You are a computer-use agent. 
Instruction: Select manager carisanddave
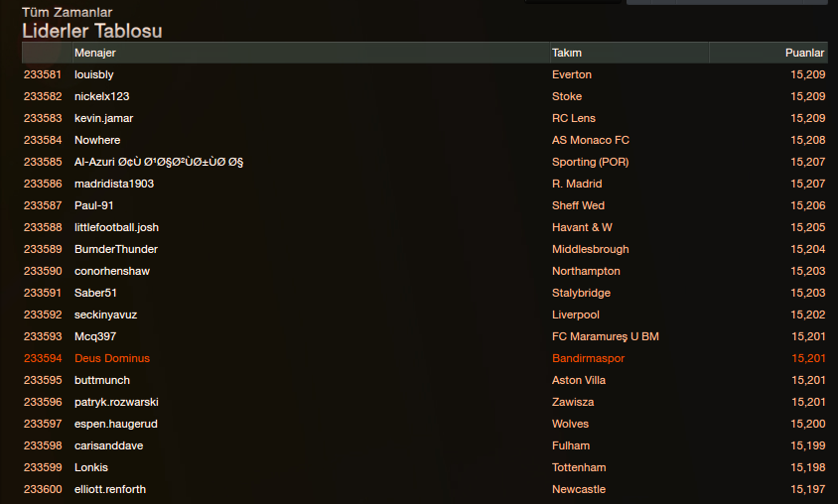pos(108,445)
